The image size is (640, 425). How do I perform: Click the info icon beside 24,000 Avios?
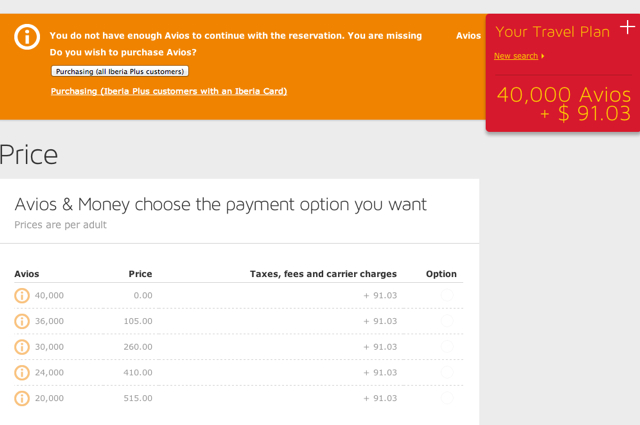[22, 372]
